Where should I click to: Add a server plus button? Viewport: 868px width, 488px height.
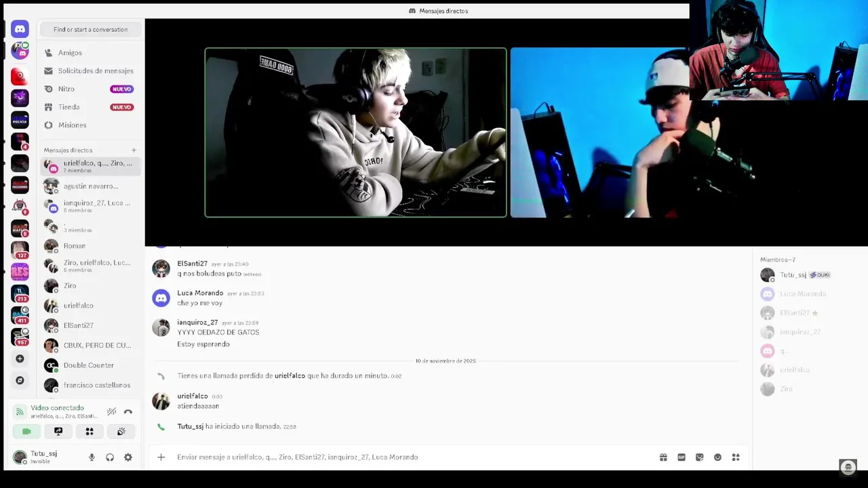[20, 359]
